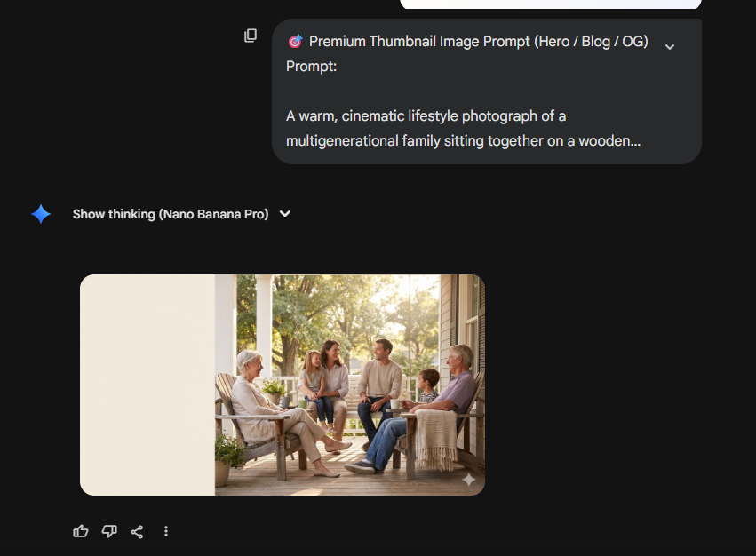The width and height of the screenshot is (756, 556).
Task: Click the sparkle watermark on the generated image
Action: pyautogui.click(x=468, y=479)
